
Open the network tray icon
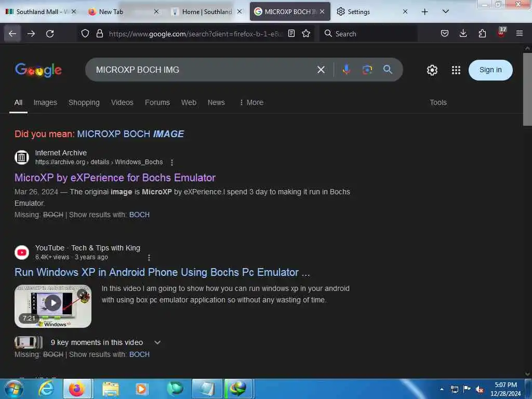point(454,389)
